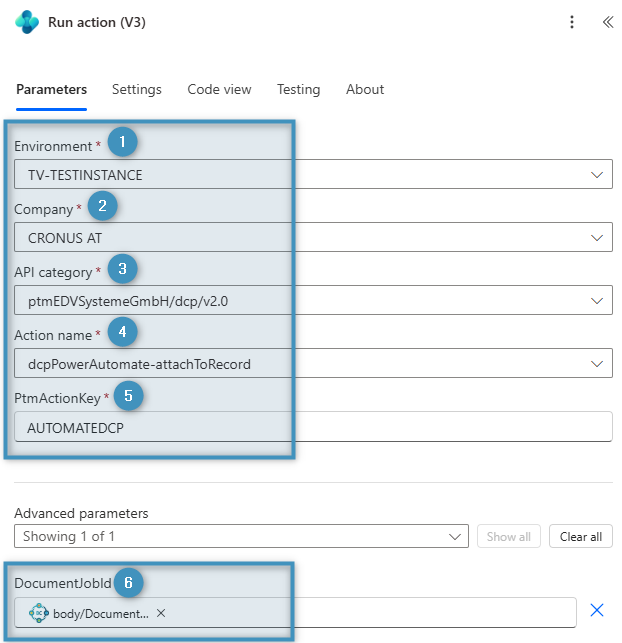622x643 pixels.
Task: Expand the Environment dropdown arrow
Action: coord(597,175)
